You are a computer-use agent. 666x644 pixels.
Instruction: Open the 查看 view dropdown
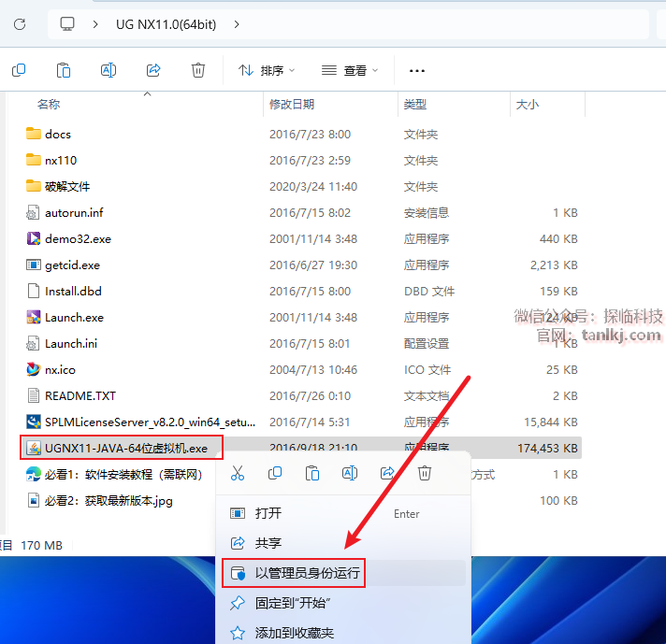tap(350, 70)
